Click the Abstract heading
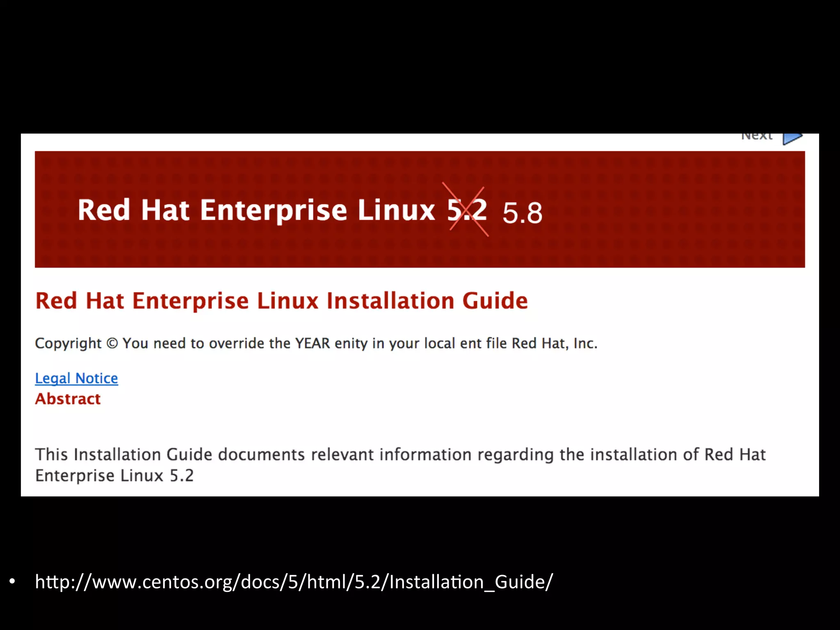840x630 pixels. click(68, 399)
